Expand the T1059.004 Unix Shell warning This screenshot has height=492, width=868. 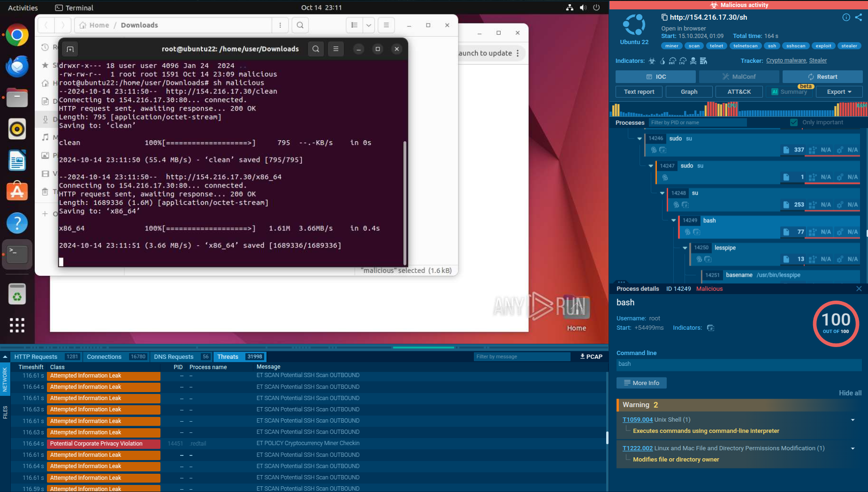pyautogui.click(x=853, y=419)
